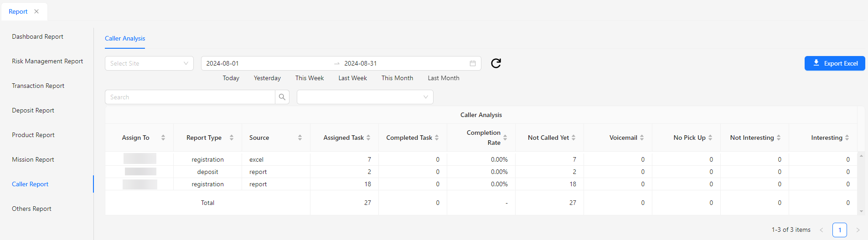Screen dimensions: 868x240
Task: Sort the Voicemail column
Action: point(642,138)
